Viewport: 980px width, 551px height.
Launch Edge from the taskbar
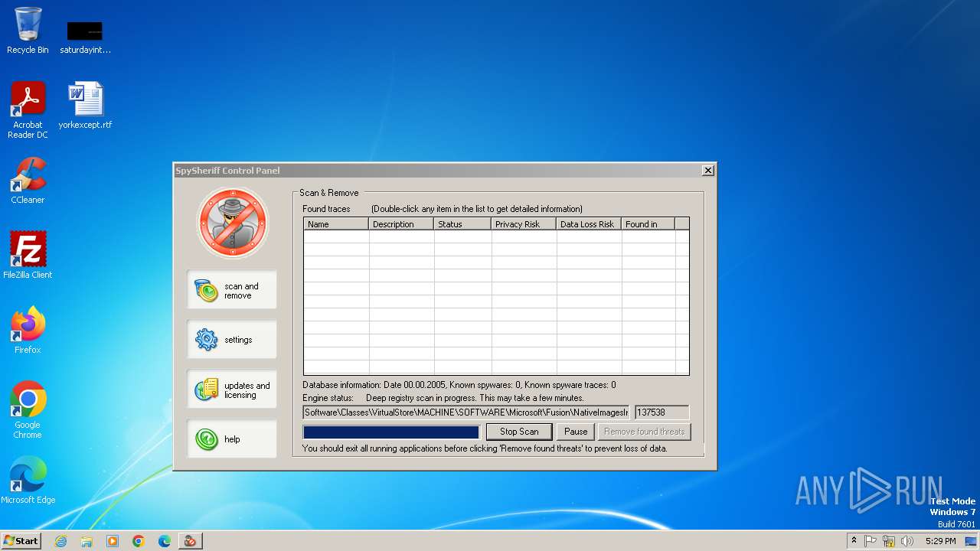coord(165,541)
